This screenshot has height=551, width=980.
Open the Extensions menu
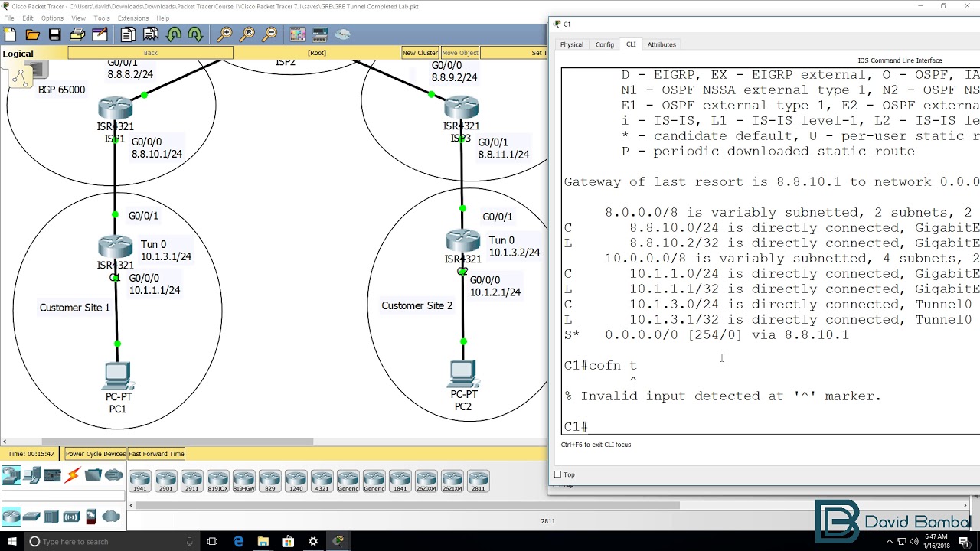pos(133,18)
